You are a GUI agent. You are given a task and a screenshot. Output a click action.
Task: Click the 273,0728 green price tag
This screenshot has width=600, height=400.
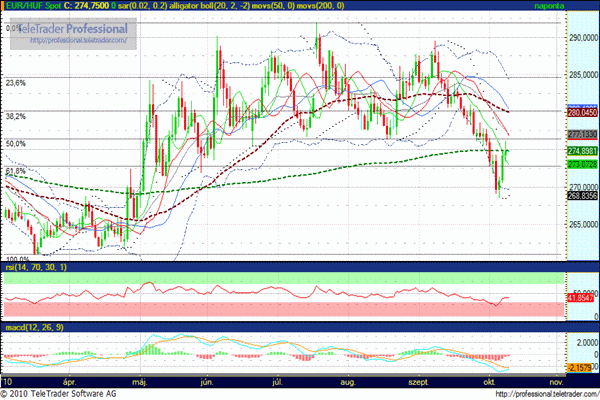point(581,163)
